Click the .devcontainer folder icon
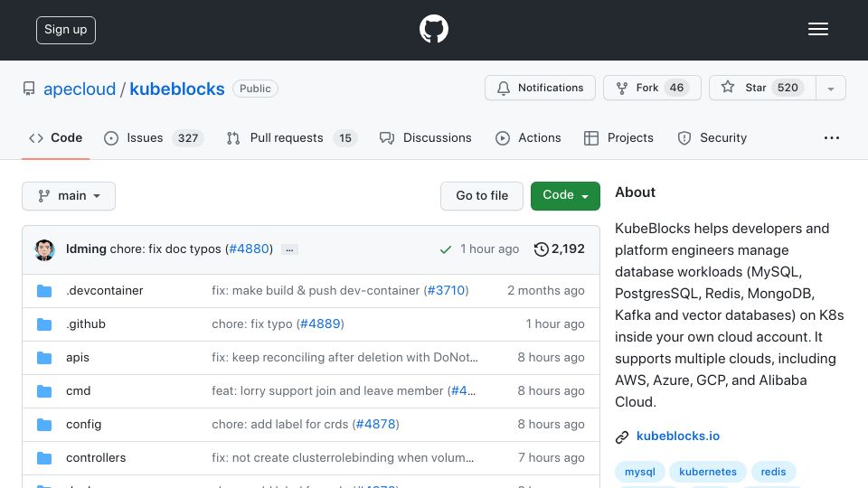This screenshot has width=868, height=488. [x=44, y=291]
